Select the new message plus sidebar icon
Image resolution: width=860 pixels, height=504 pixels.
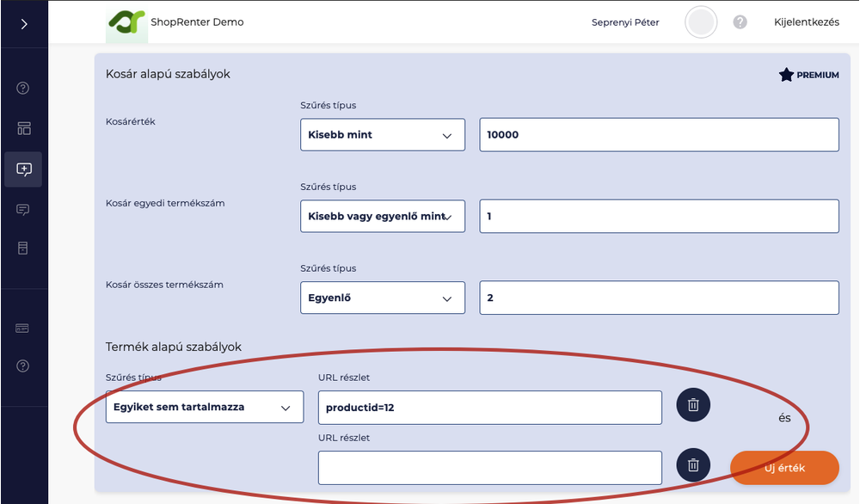(x=23, y=169)
